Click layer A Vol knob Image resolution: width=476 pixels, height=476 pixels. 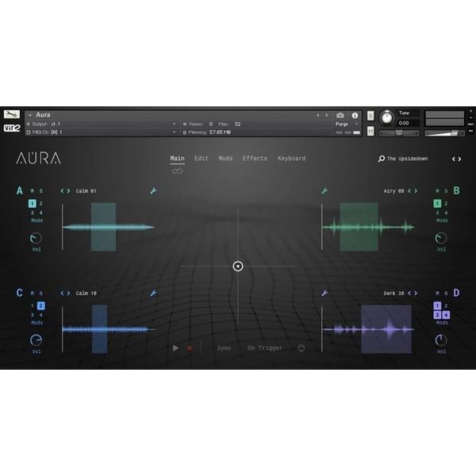36,238
